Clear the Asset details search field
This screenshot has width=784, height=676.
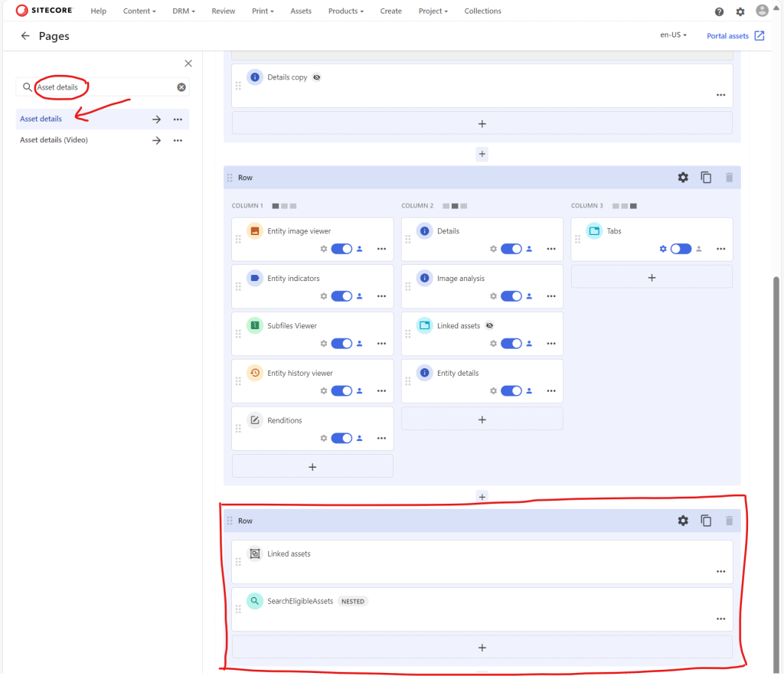pos(181,87)
